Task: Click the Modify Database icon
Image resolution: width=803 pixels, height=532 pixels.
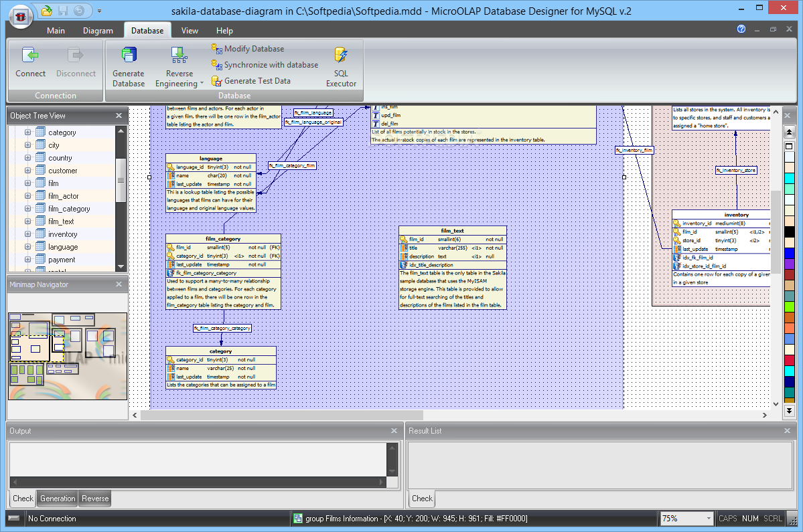Action: point(216,49)
